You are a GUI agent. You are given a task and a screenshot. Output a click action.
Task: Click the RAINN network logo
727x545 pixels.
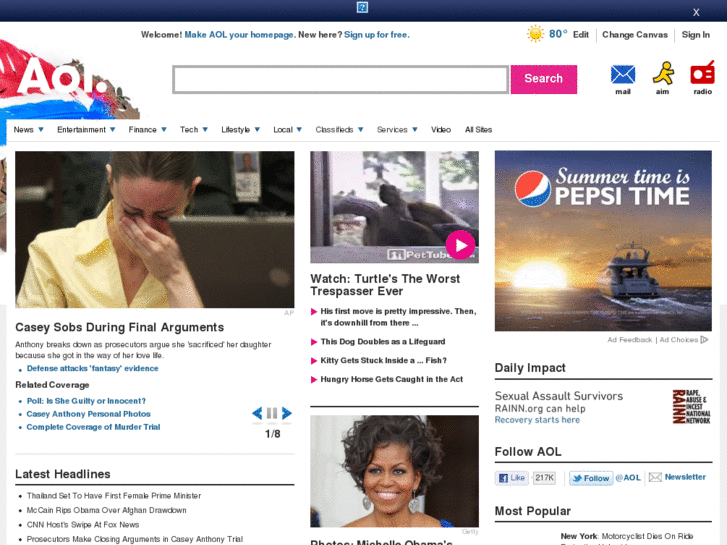click(691, 406)
